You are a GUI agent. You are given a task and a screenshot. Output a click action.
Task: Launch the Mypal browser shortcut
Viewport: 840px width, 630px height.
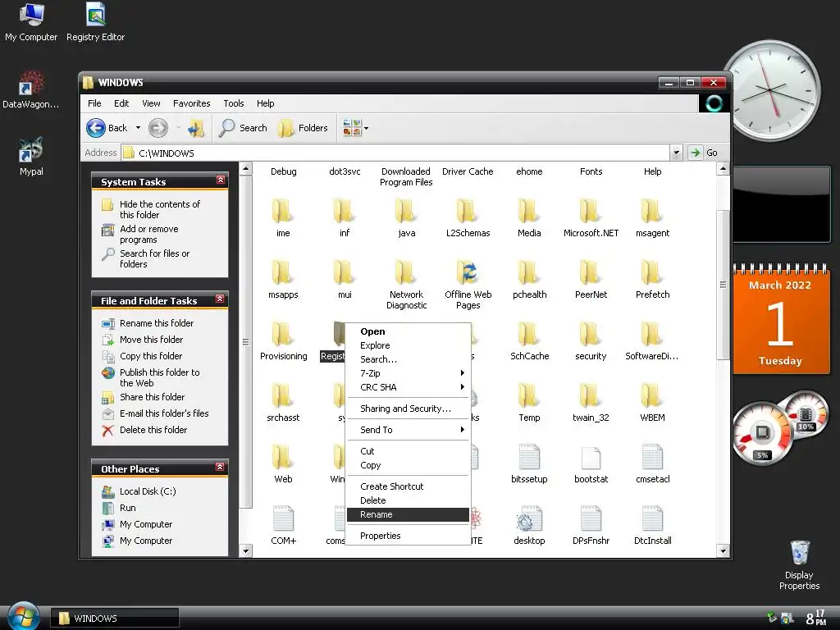(x=31, y=157)
